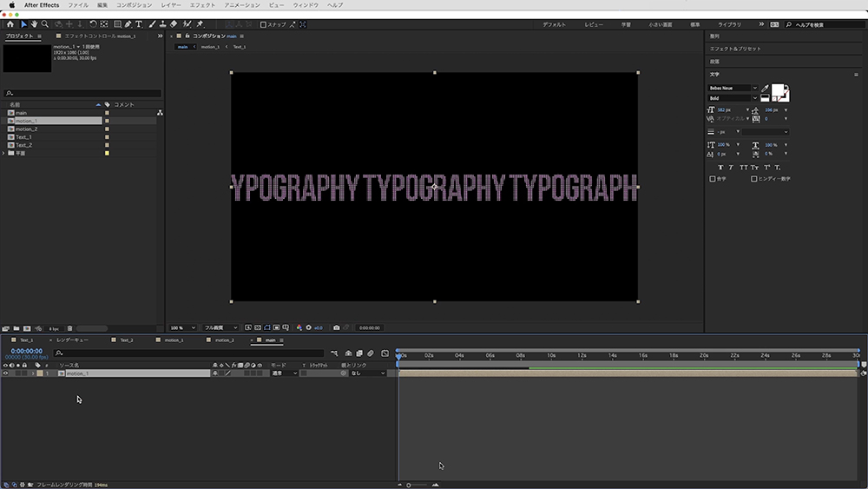Enable the スナップ (snap) checkbox
The image size is (868, 489).
264,24
